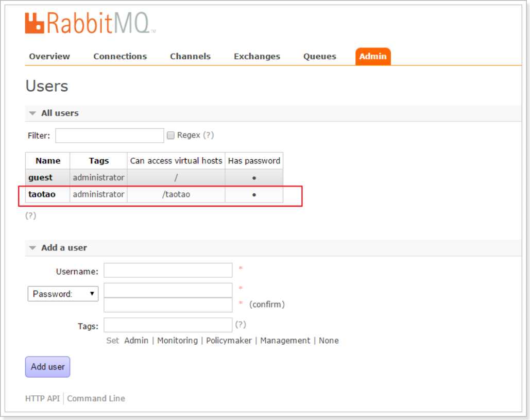
Task: Click the administrator tag in guest row
Action: point(99,178)
